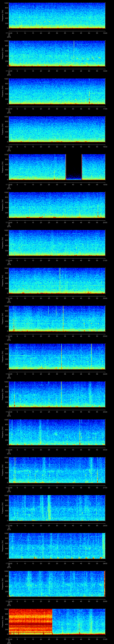Click the 17:15:00 start time label
The image size is (114, 644).
tap(9, 71)
